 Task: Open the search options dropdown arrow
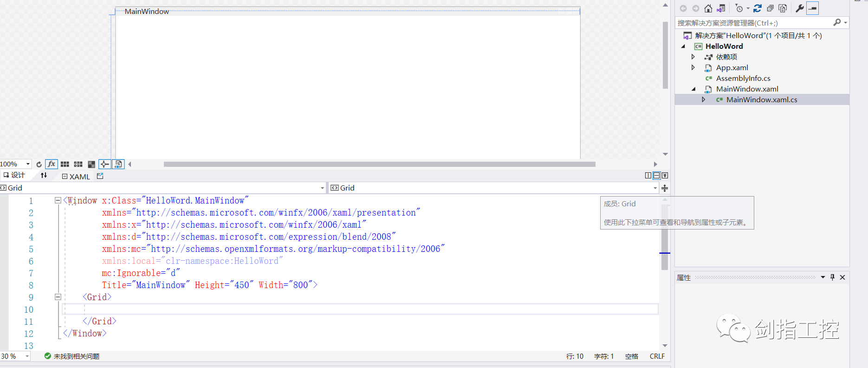coord(846,22)
